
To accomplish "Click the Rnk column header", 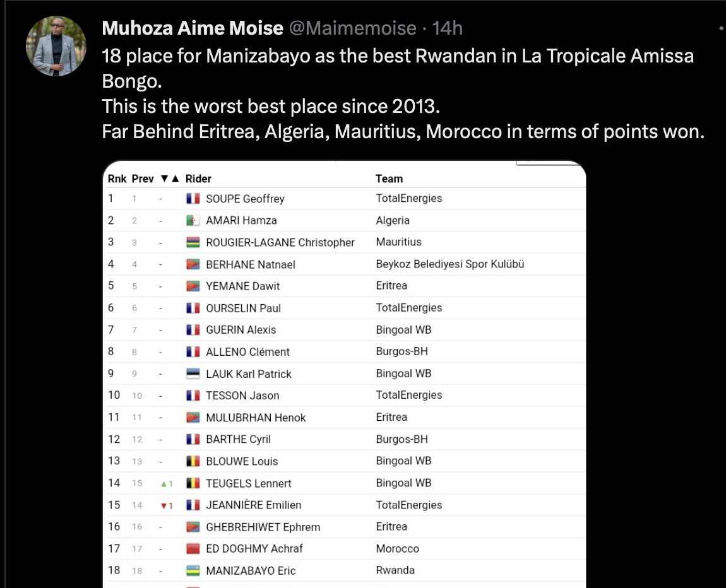I will coord(117,179).
